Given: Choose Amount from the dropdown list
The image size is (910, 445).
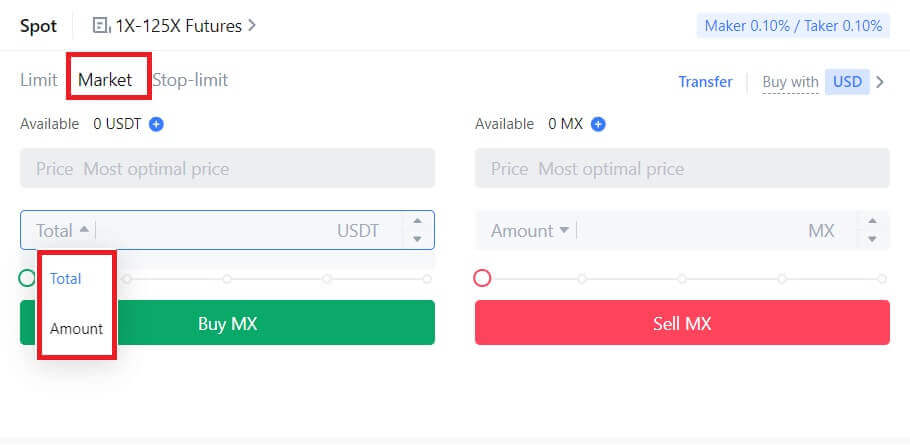Looking at the screenshot, I should [76, 328].
